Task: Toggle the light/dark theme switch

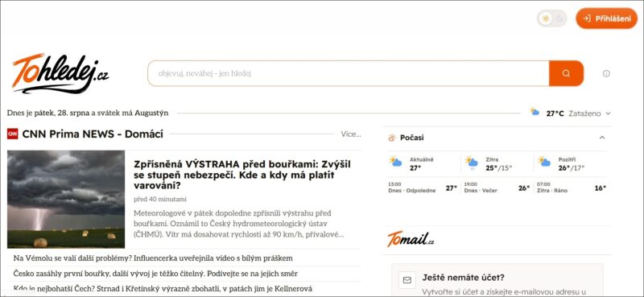Action: tap(551, 19)
